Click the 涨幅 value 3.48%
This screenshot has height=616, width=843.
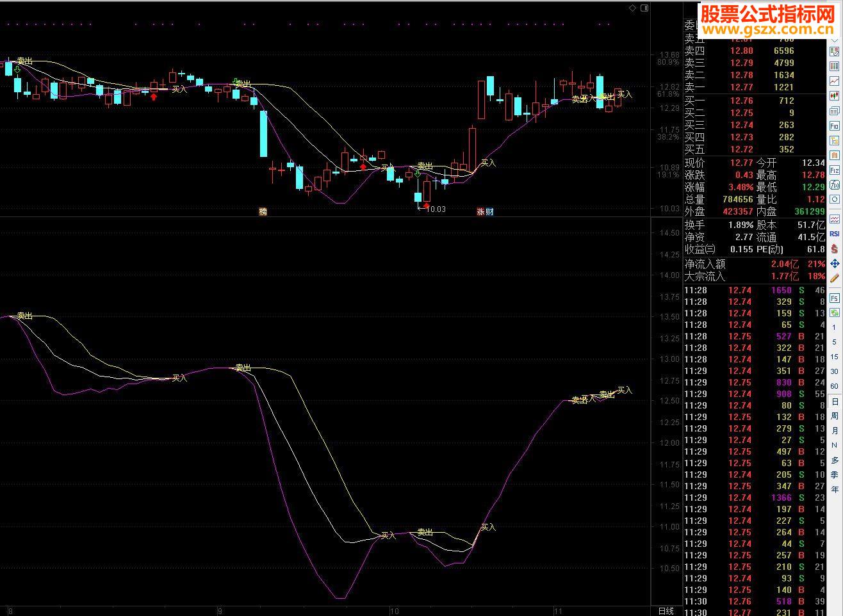tap(740, 188)
